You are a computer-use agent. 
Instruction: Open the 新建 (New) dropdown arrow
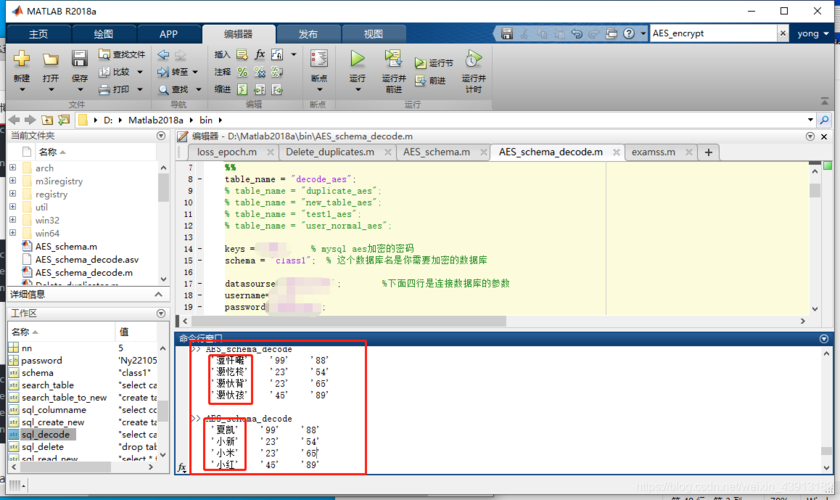[22, 90]
